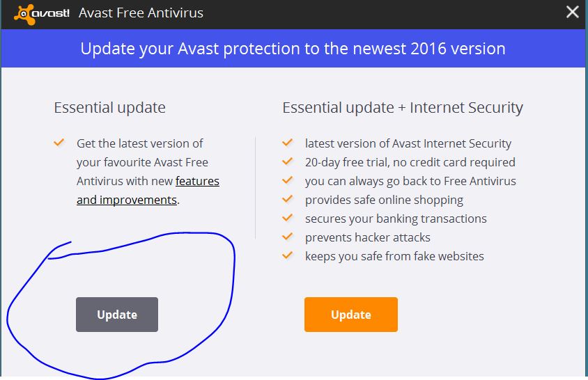The width and height of the screenshot is (588, 380).
Task: Click the gray Essential update Update button
Action: [117, 315]
